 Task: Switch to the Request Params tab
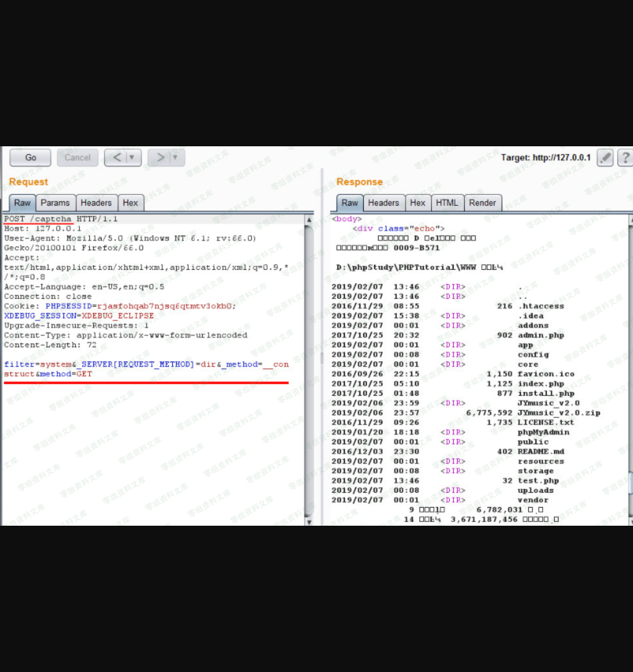pyautogui.click(x=56, y=203)
